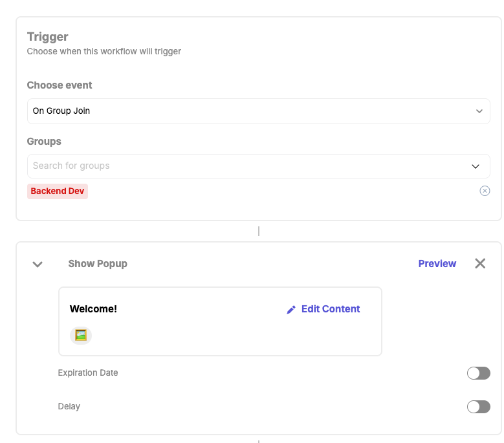Click the Search for groups field
The image size is (504, 443).
pos(246,166)
